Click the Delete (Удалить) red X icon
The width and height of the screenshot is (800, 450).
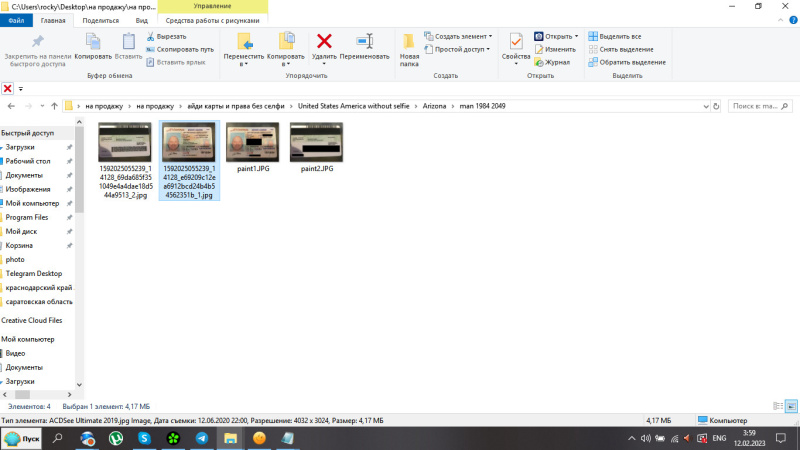[x=324, y=41]
